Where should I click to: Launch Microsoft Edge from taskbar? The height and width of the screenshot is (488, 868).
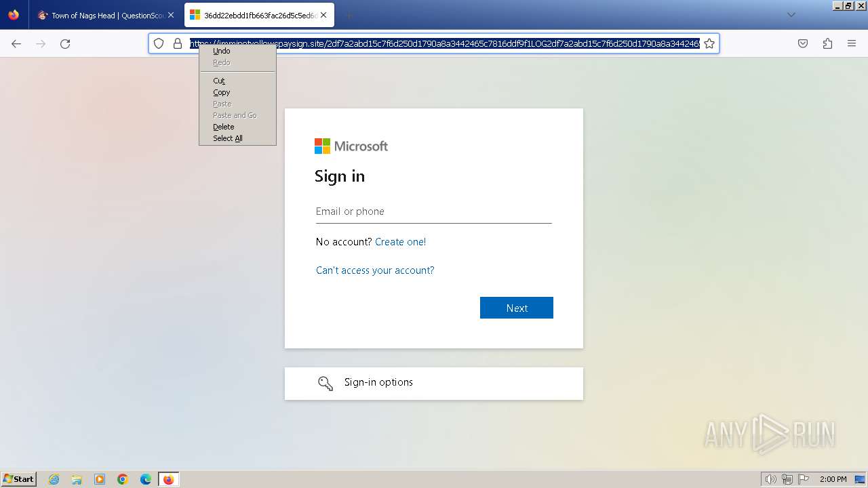tap(146, 479)
